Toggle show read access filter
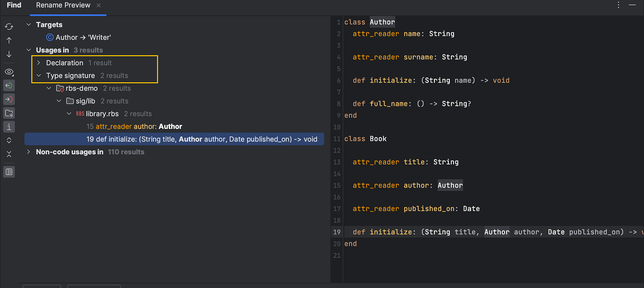The width and height of the screenshot is (644, 288). (9, 86)
